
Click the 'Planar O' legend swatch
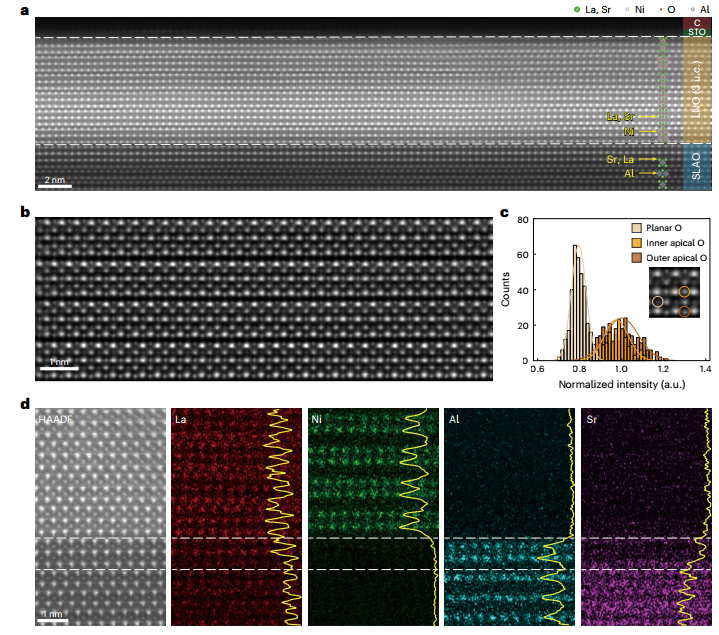[636, 228]
